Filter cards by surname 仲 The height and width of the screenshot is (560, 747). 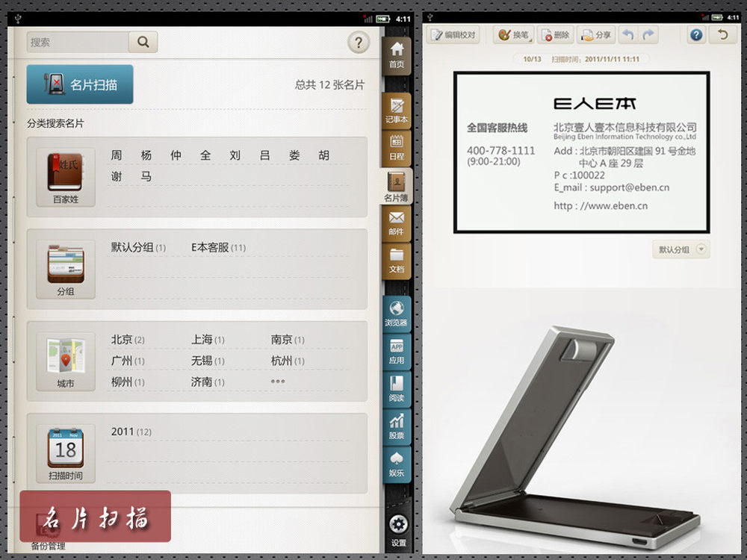[x=176, y=155]
